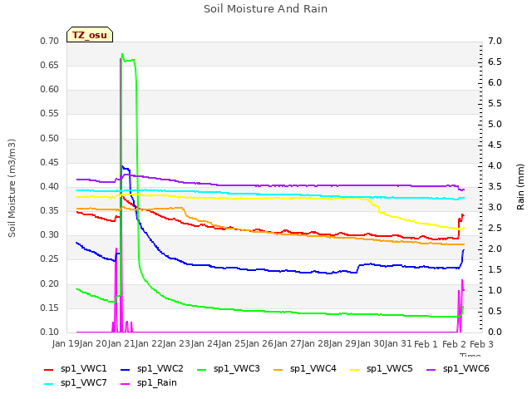
Task: Click the TZ_osu label tag
Action: pos(90,35)
